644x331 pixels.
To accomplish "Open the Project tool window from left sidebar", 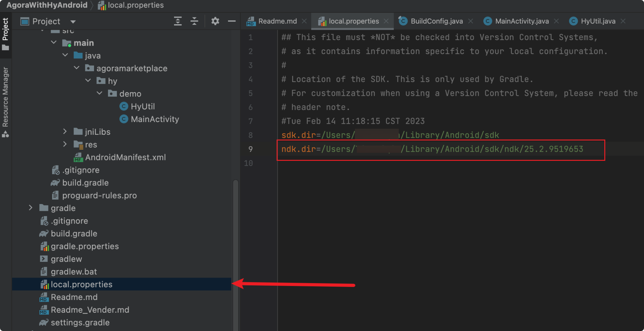I will tap(5, 34).
